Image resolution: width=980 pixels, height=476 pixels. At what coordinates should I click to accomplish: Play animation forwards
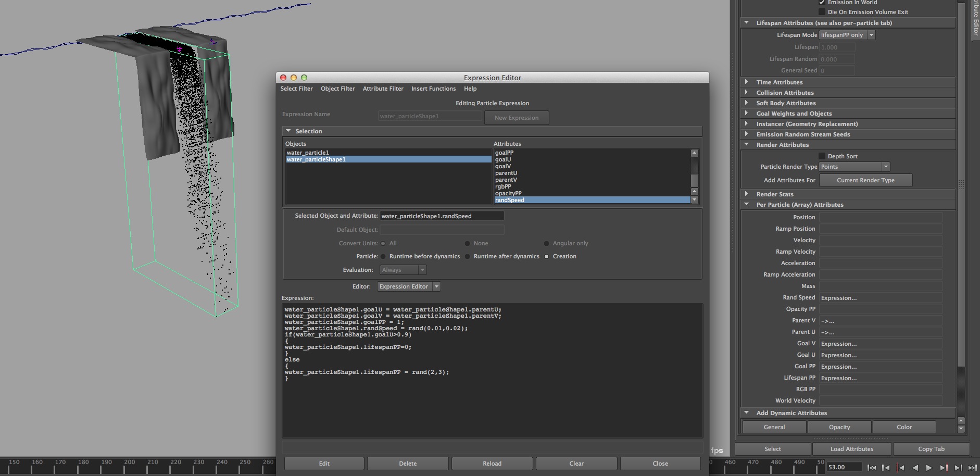click(x=929, y=468)
